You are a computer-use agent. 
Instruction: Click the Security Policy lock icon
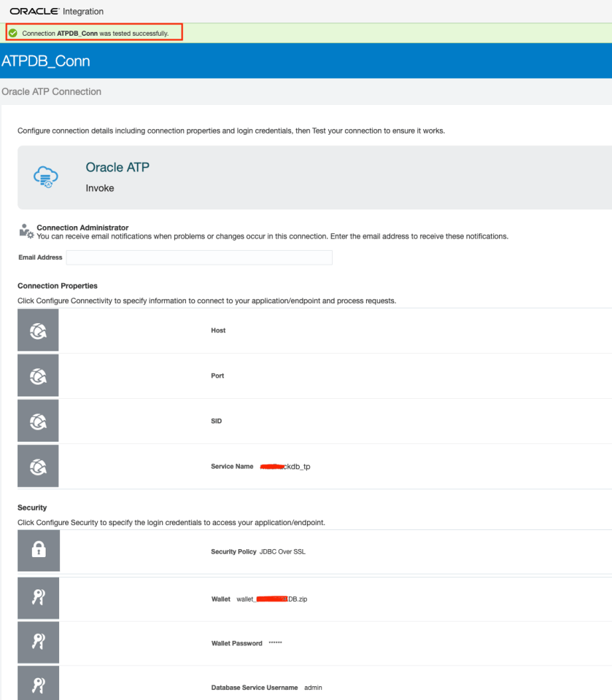(37, 551)
